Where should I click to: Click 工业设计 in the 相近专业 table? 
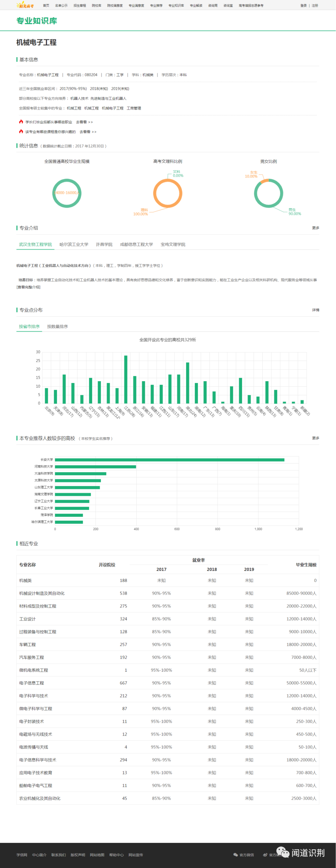(27, 619)
